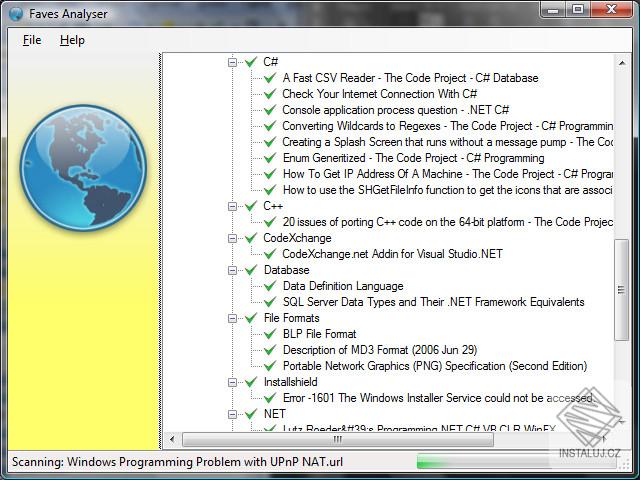This screenshot has height=480, width=640.
Task: Select Converting Wildcards to Regexes entry
Action: pyautogui.click(x=447, y=126)
